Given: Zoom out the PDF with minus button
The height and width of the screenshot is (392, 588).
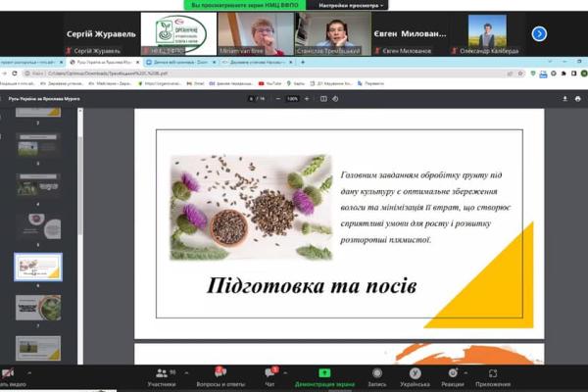Looking at the screenshot, I should pyautogui.click(x=278, y=99).
